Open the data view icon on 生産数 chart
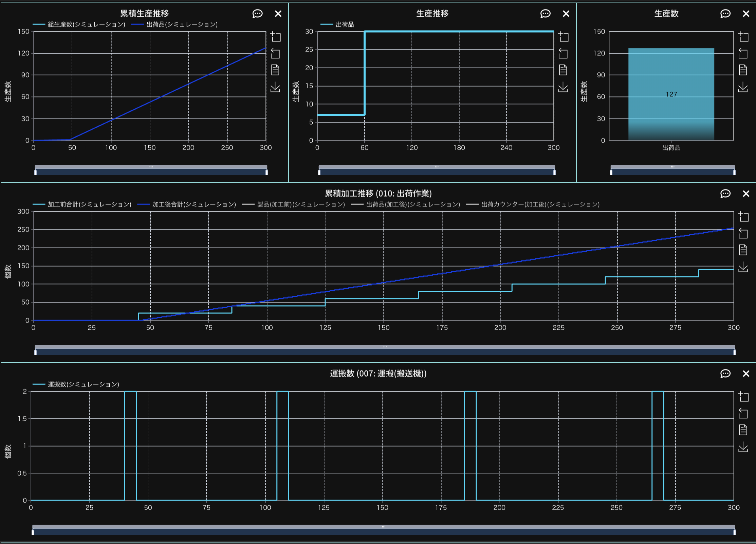Screen dimensions: 756x544 point(743,70)
